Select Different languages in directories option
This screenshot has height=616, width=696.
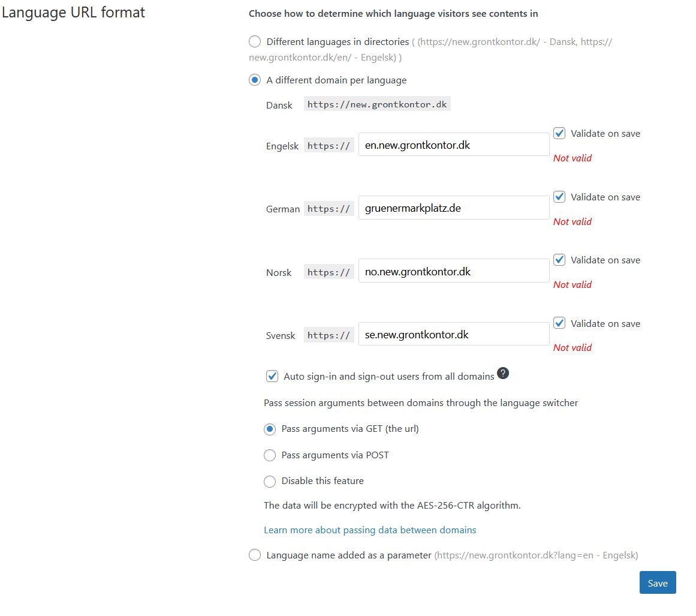(x=255, y=42)
